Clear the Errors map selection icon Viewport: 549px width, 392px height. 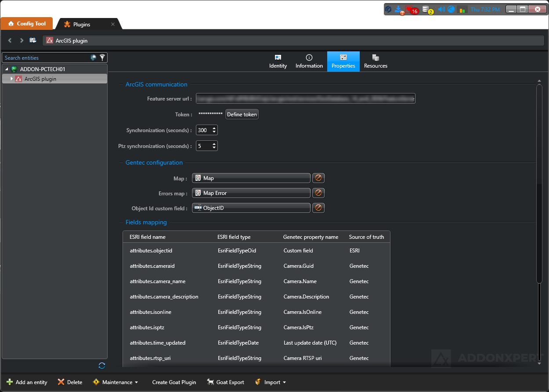pos(318,193)
